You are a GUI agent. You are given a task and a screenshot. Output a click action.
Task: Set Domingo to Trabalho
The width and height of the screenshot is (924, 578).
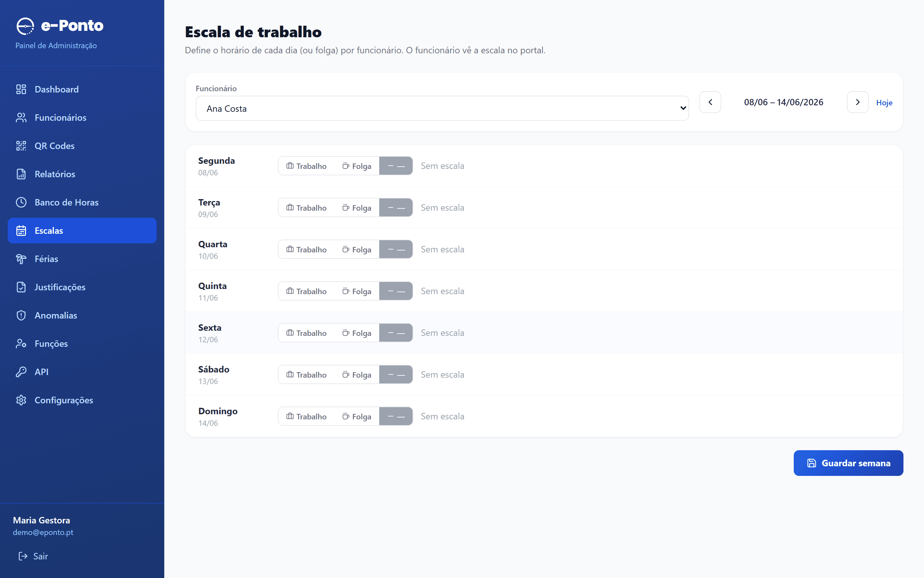click(x=306, y=416)
